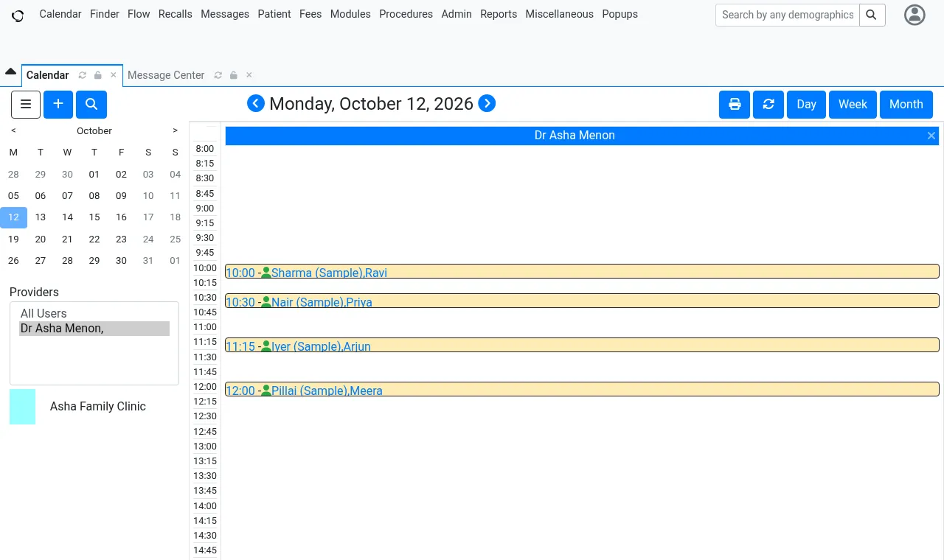This screenshot has height=560, width=944.
Task: Open the Messages menu
Action: point(225,14)
